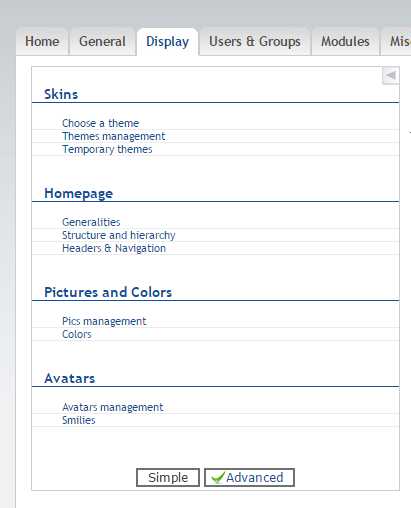Open the General tab
This screenshot has height=508, width=411.
pyautogui.click(x=102, y=42)
